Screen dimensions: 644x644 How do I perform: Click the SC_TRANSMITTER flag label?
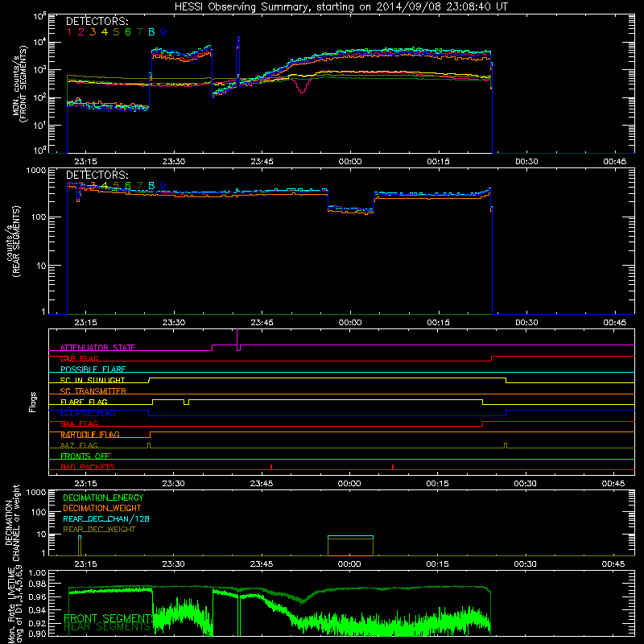[93, 391]
